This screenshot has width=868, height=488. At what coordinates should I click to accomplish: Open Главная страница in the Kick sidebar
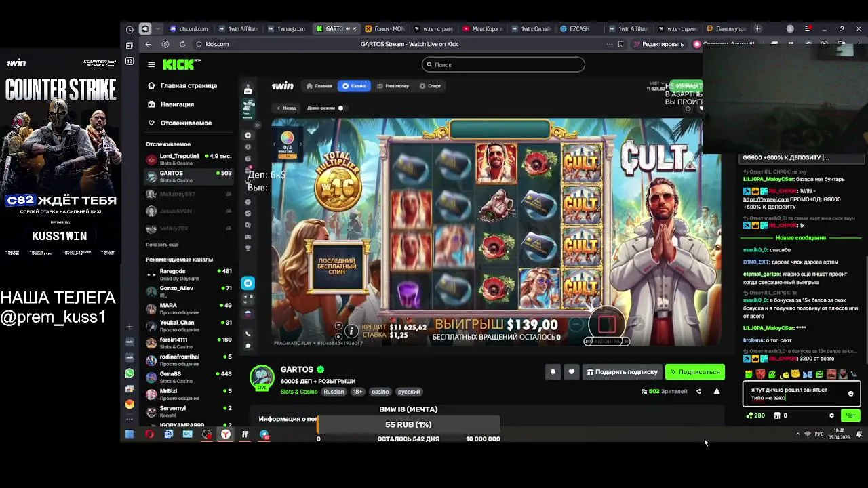(182, 86)
